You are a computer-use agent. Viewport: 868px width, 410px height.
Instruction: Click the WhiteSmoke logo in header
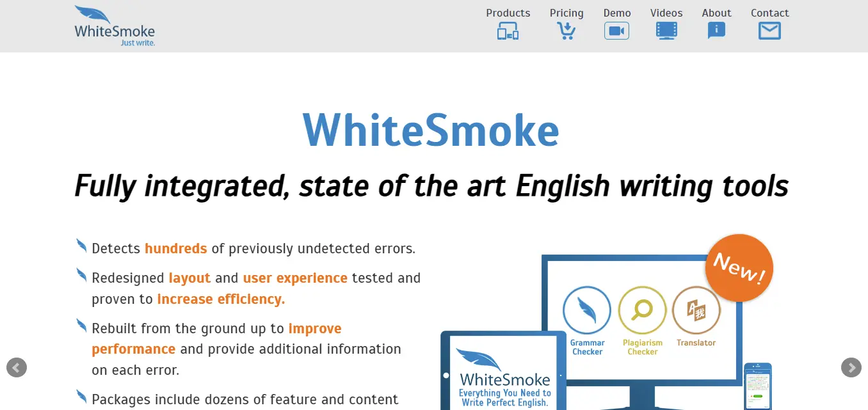coord(115,26)
